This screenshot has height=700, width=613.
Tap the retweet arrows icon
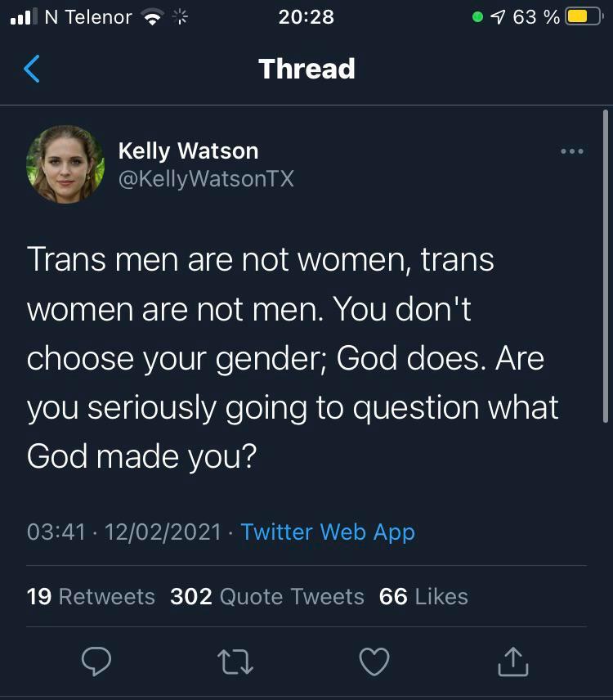tap(235, 662)
